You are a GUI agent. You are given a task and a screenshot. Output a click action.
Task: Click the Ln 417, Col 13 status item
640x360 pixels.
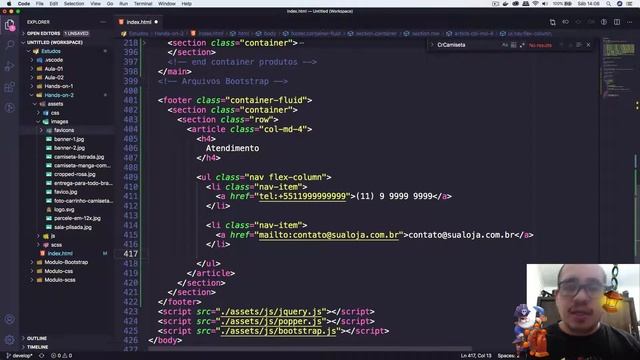(476, 356)
